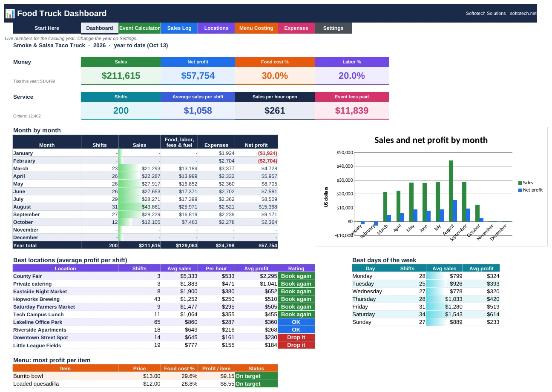Select the $11,839 event fees paid value
This screenshot has width=552, height=392.
(x=352, y=111)
